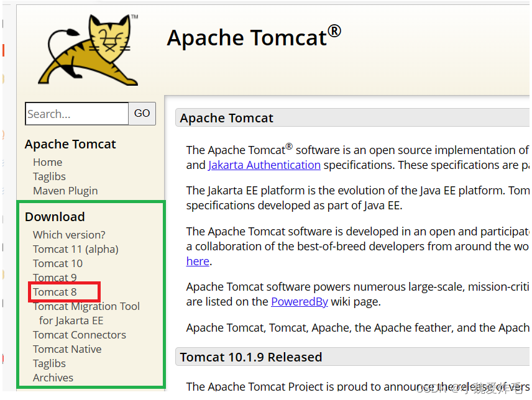
Task: Open the Taglibs link under Apache Tomcat
Action: tap(49, 176)
